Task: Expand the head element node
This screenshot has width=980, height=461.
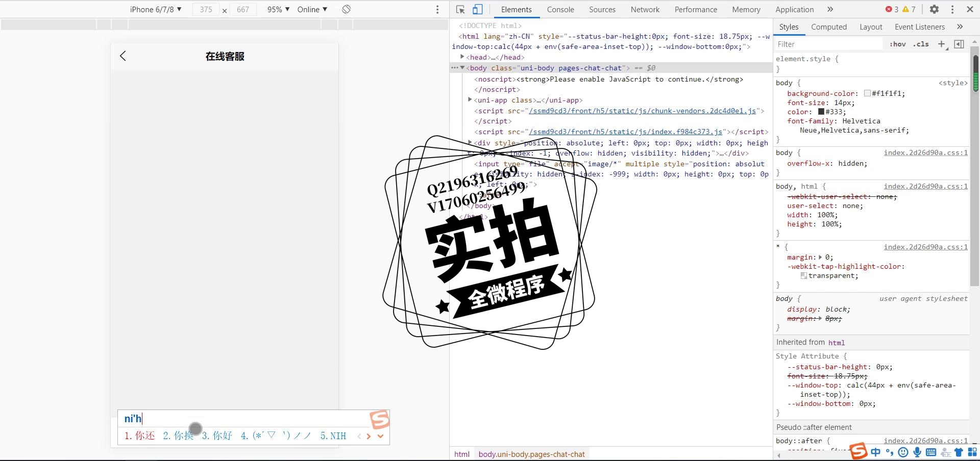Action: click(462, 57)
